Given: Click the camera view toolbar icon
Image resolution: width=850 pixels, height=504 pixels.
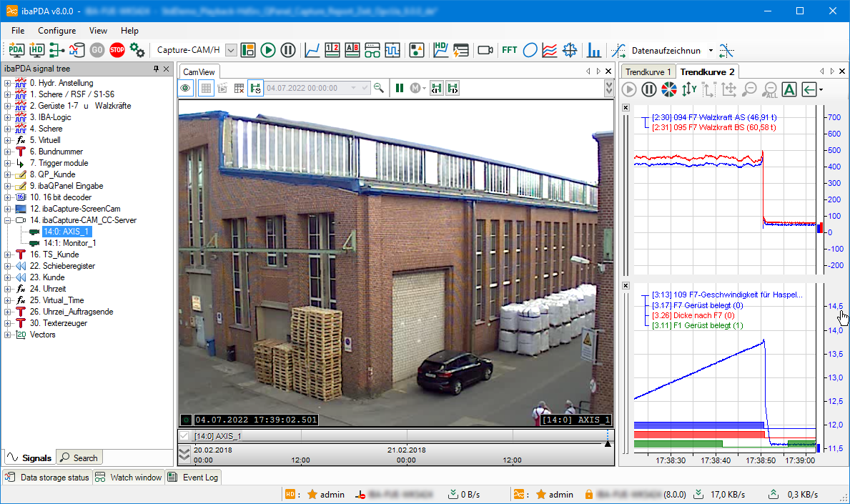Looking at the screenshot, I should (x=485, y=50).
